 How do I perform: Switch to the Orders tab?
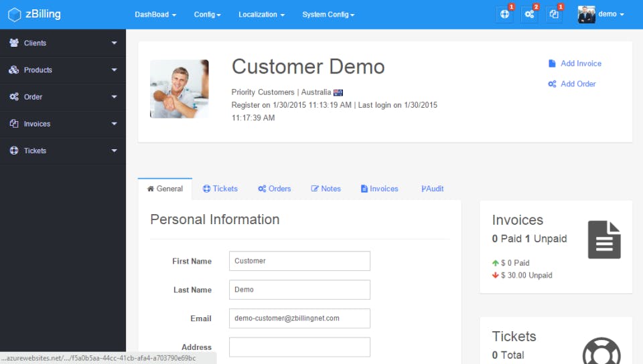275,189
